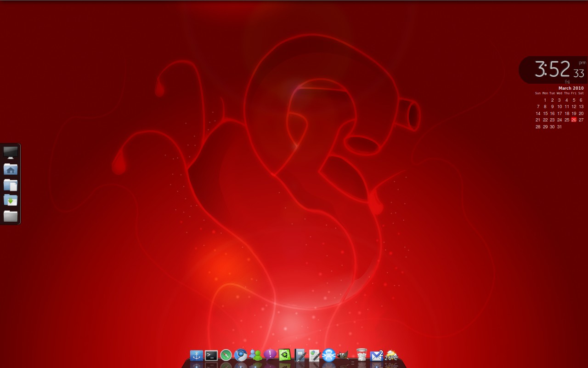Launch the Terminal from the dock
The image size is (588, 368).
pos(211,356)
